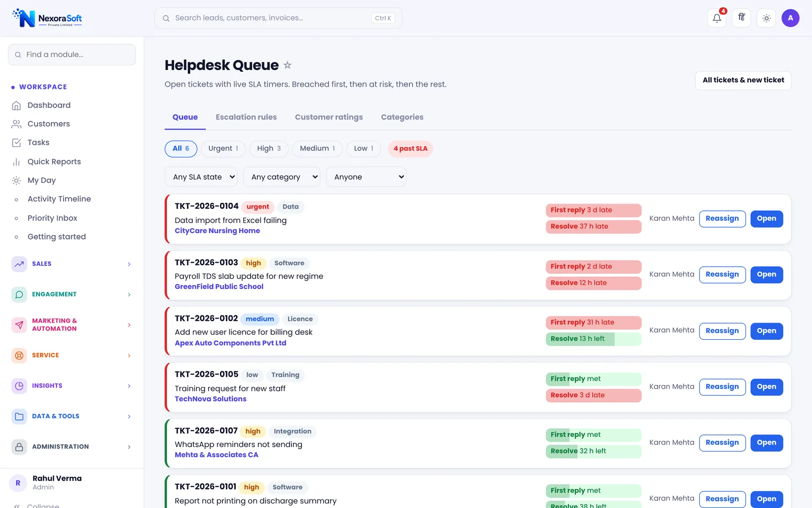Select the Queue tab
Viewport: 812px width, 508px height.
[x=185, y=117]
